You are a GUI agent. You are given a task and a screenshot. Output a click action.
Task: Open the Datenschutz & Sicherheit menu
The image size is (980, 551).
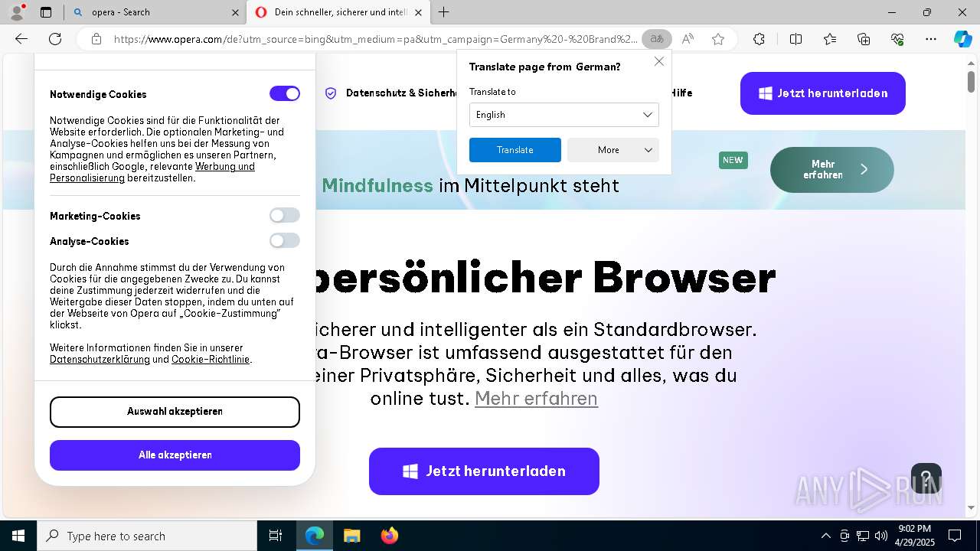393,93
